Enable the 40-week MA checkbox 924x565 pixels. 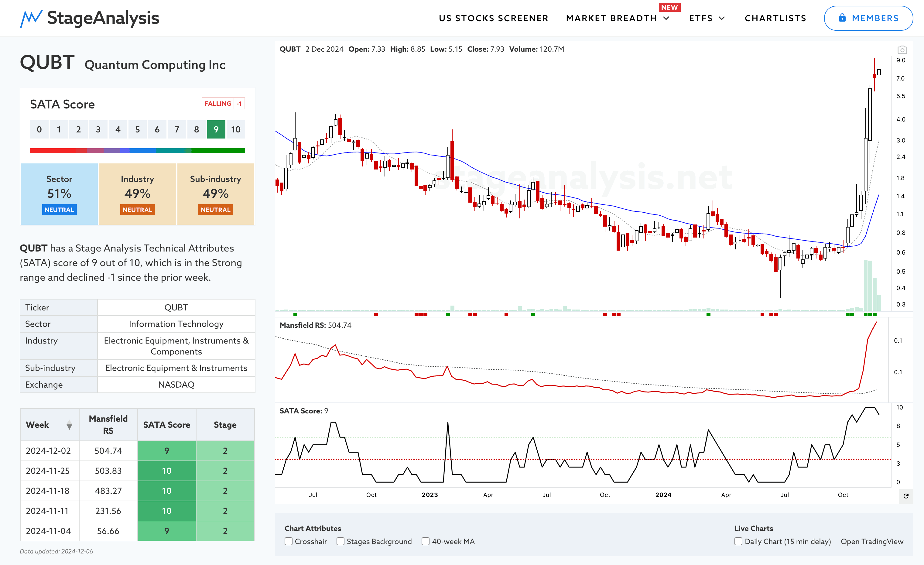click(x=426, y=541)
